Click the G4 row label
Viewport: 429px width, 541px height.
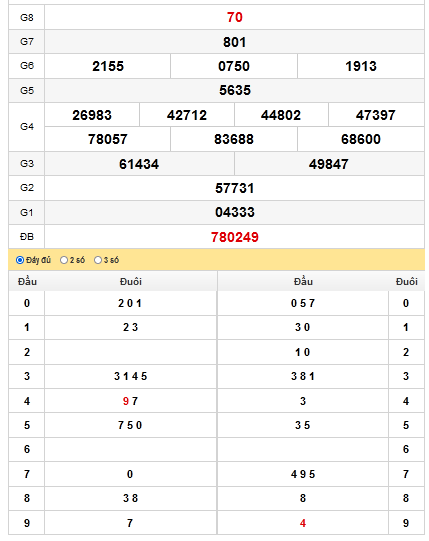point(27,127)
